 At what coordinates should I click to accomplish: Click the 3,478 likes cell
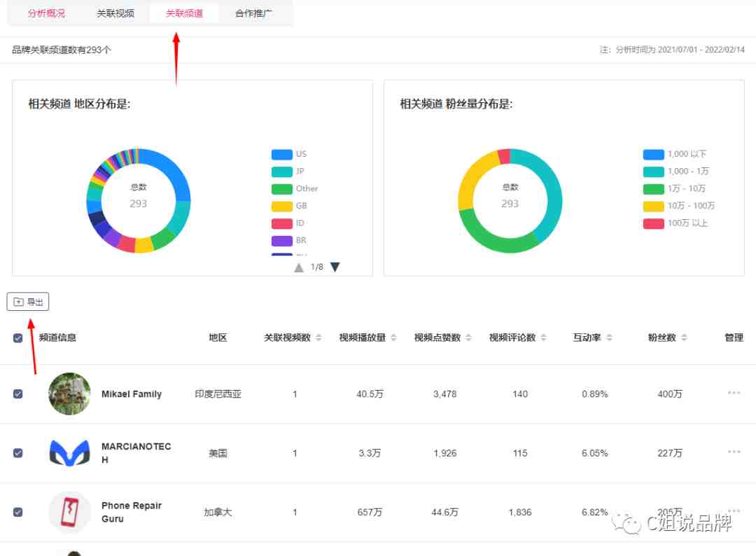pyautogui.click(x=444, y=394)
